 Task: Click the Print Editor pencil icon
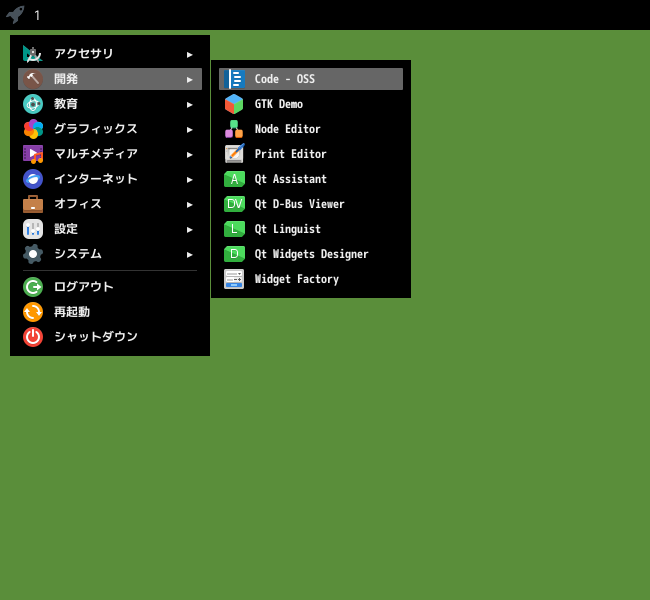click(x=234, y=154)
